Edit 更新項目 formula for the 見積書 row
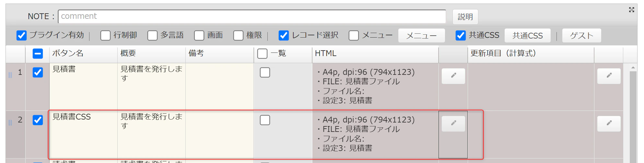The width and height of the screenshot is (644, 163). [x=609, y=76]
